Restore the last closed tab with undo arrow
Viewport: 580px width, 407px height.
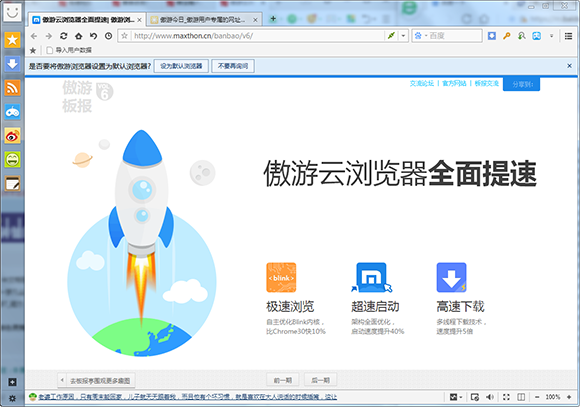pyautogui.click(x=93, y=36)
